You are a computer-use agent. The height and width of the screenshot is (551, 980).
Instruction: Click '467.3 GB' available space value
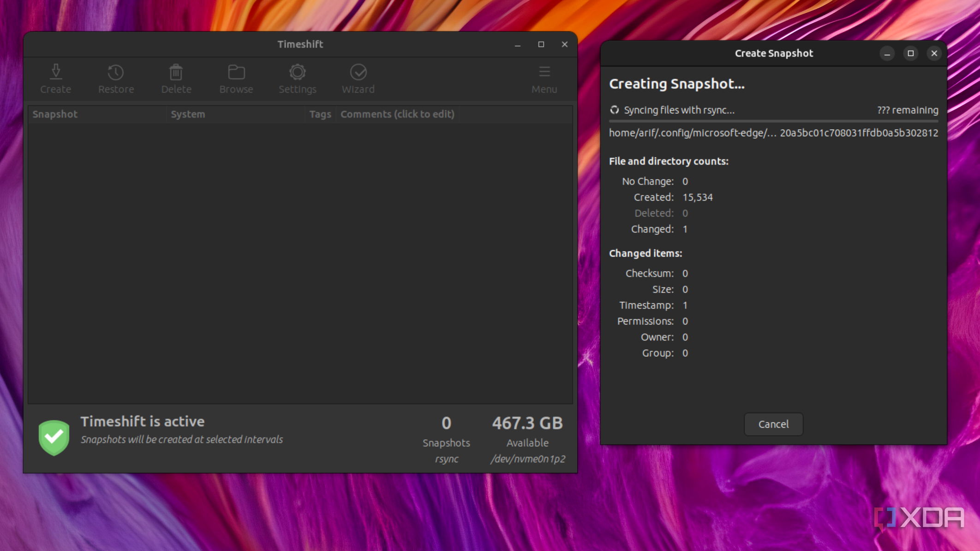coord(527,423)
